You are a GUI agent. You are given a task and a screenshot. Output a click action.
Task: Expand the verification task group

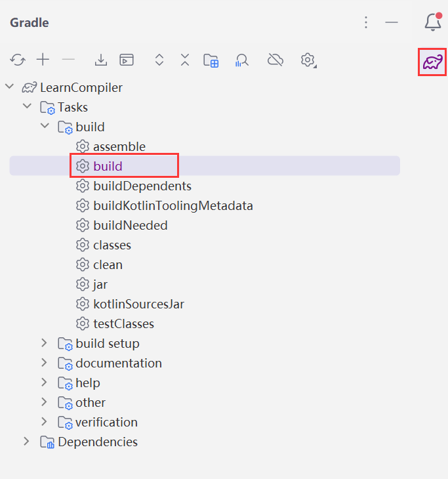45,422
